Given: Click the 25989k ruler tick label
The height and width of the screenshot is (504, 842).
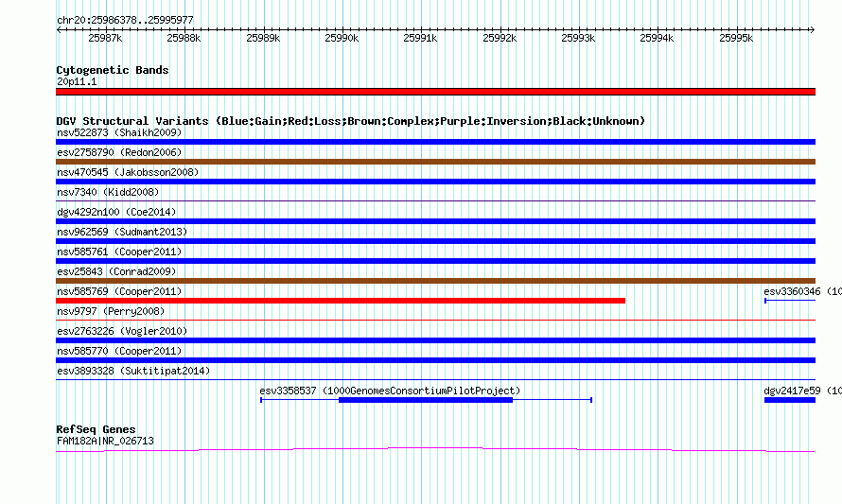Looking at the screenshot, I should click(263, 38).
